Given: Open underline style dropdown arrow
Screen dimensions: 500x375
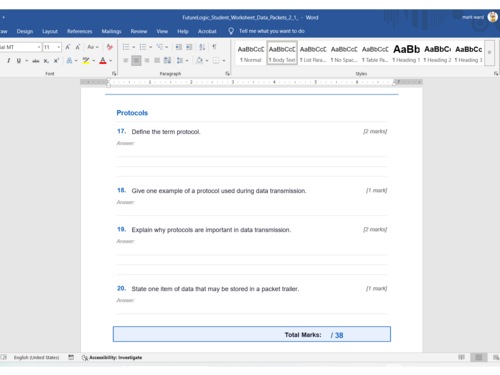Looking at the screenshot, I should pyautogui.click(x=26, y=61).
